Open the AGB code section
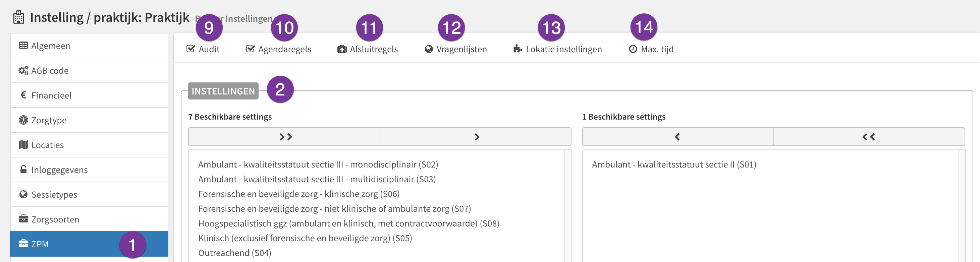The image size is (980, 262). coord(89,70)
